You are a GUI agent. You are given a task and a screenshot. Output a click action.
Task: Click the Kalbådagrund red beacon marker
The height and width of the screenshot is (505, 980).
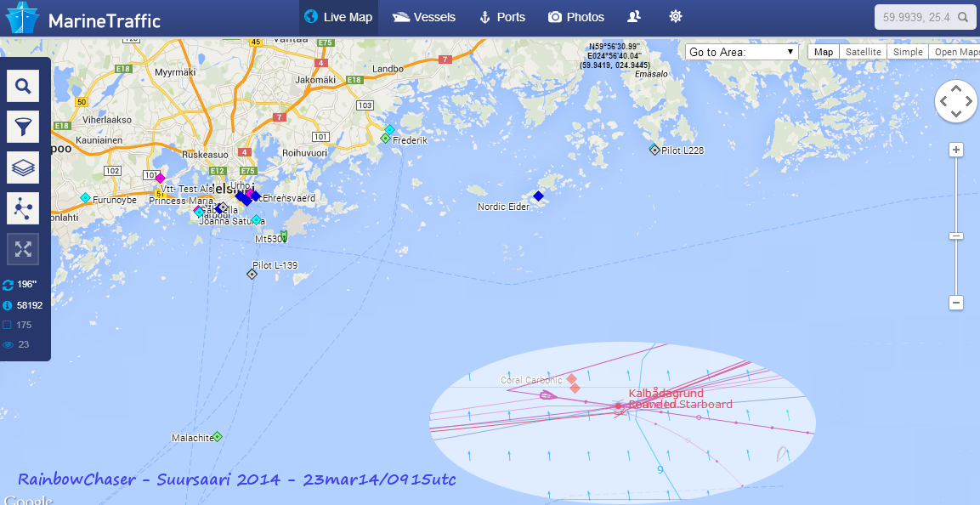coord(618,406)
